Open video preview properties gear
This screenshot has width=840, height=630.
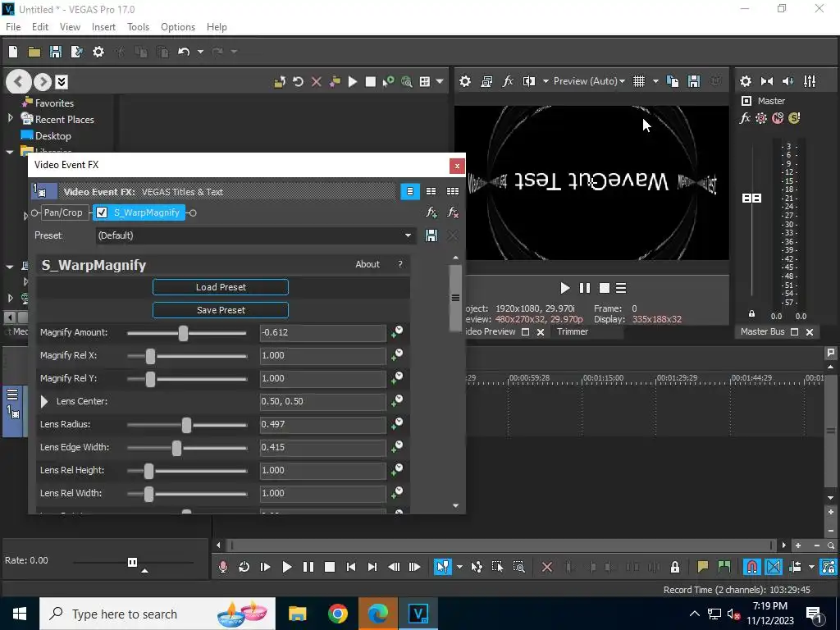click(465, 81)
